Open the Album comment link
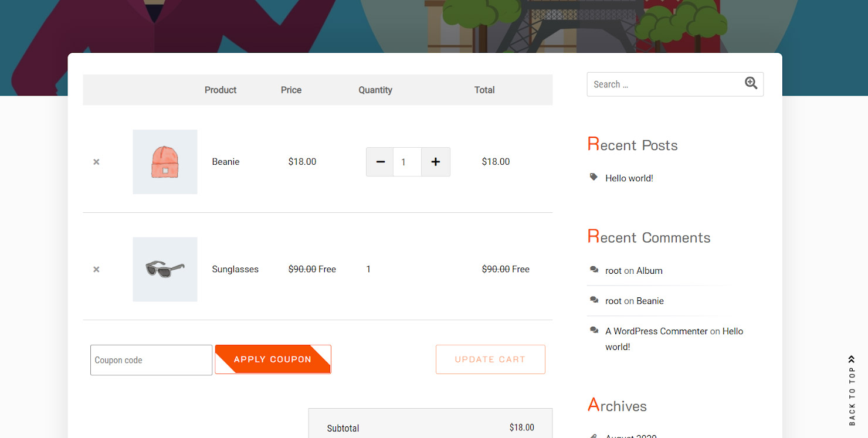 (649, 271)
